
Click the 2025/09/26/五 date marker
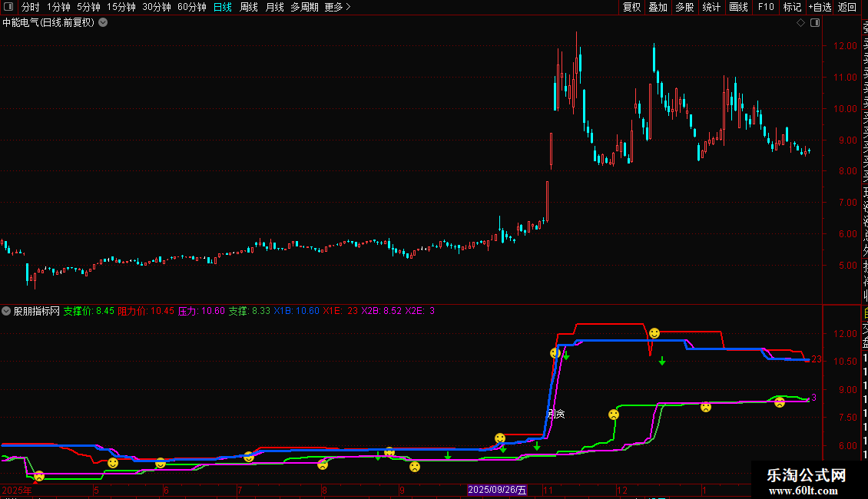(x=497, y=490)
